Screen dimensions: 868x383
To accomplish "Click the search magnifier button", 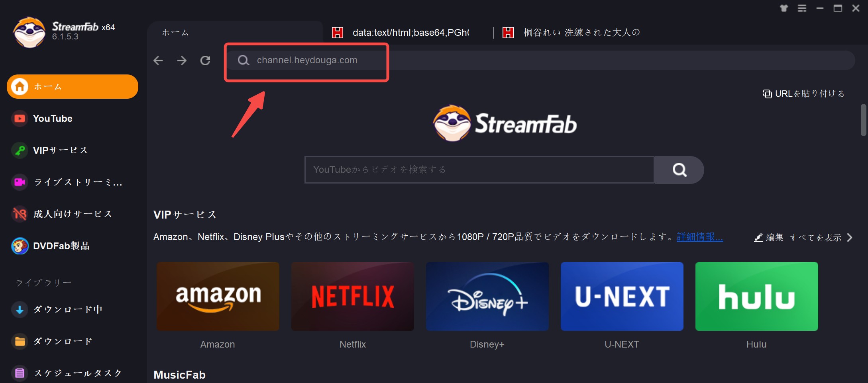I will coord(679,170).
